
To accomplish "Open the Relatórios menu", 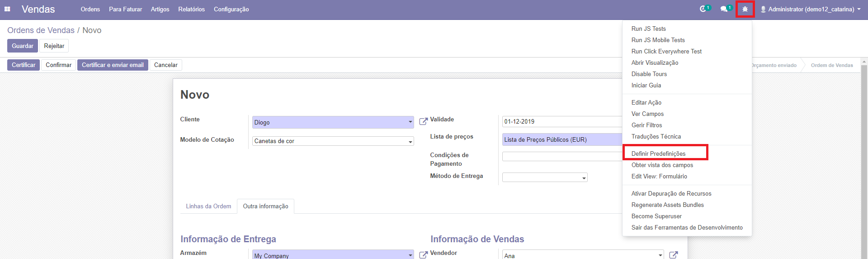I will (x=191, y=9).
